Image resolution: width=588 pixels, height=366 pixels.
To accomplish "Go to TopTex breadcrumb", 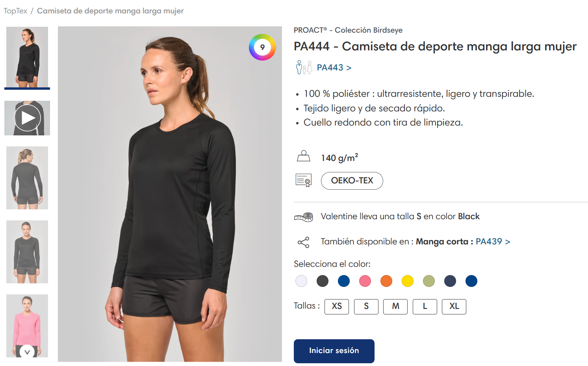I will coord(15,11).
